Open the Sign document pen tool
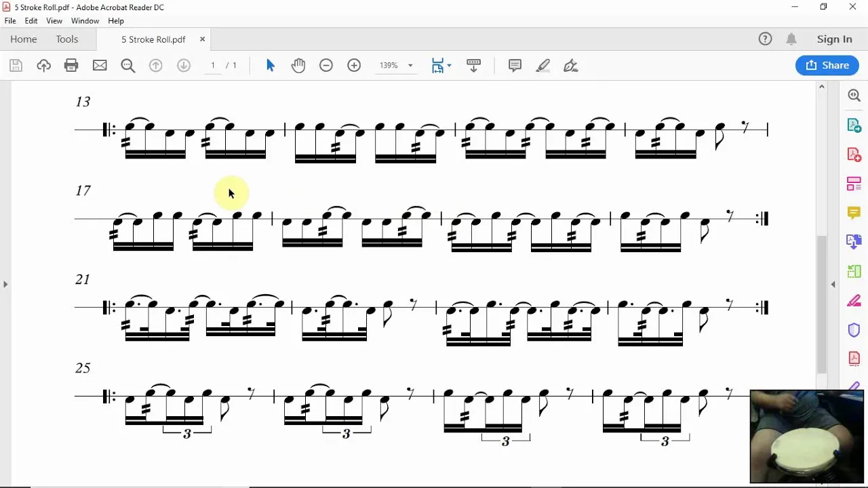 tap(571, 66)
